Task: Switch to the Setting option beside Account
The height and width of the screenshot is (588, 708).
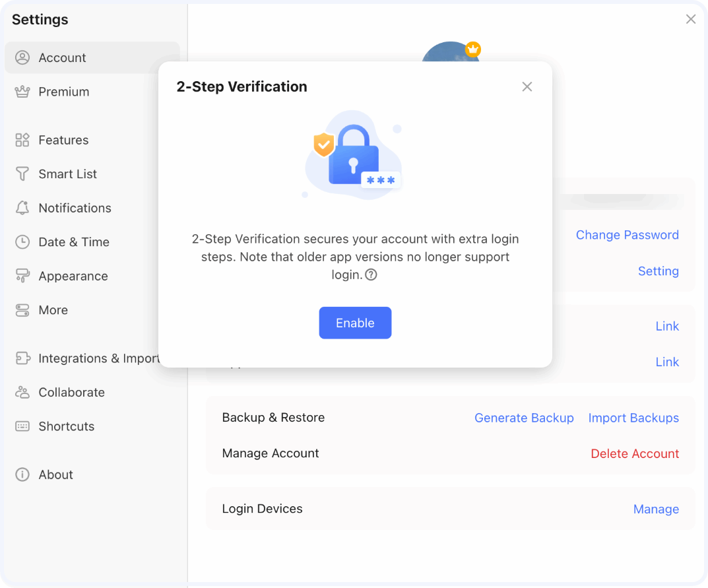Action: pyautogui.click(x=658, y=271)
